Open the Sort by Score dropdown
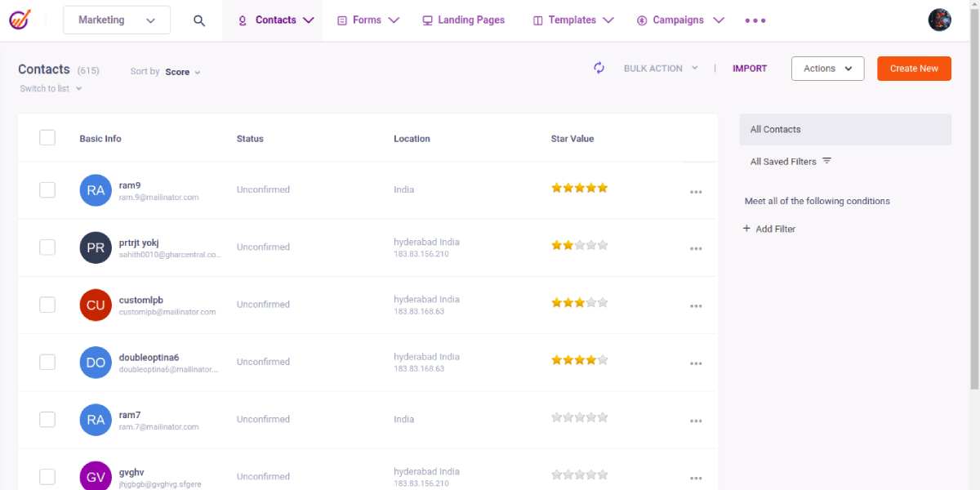980x490 pixels. 183,72
